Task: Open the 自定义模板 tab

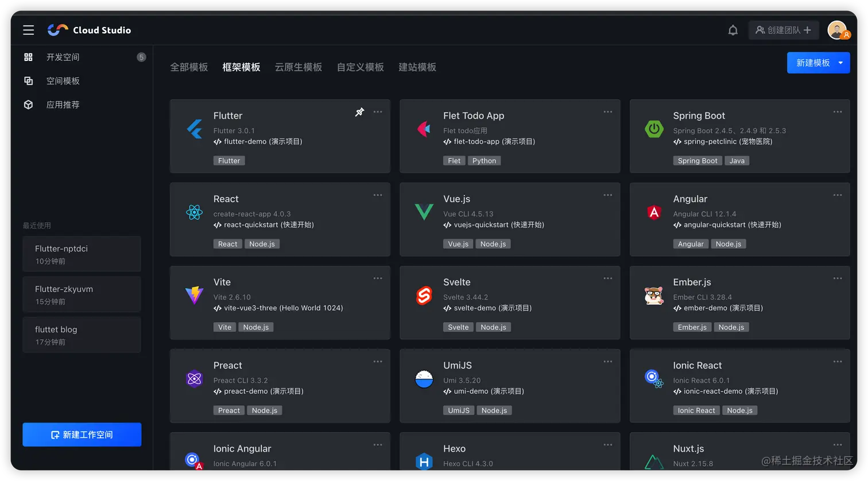Action: [x=361, y=67]
